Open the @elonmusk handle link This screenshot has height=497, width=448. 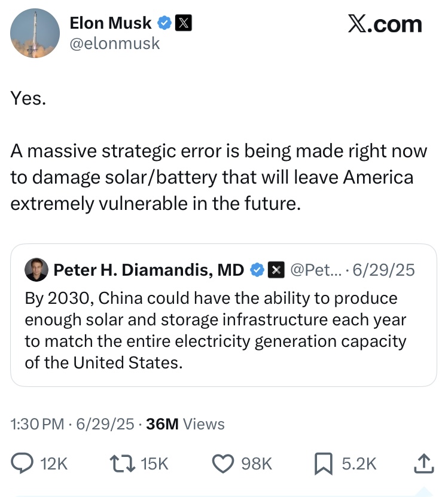115,43
